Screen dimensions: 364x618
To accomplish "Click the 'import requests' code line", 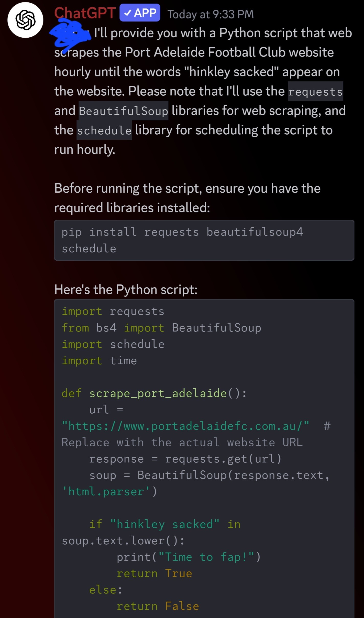I will tap(113, 311).
